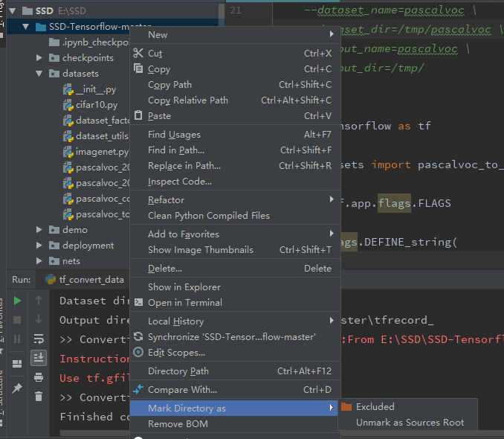
Task: Click the highlighted flags word in editor
Action: (394, 203)
